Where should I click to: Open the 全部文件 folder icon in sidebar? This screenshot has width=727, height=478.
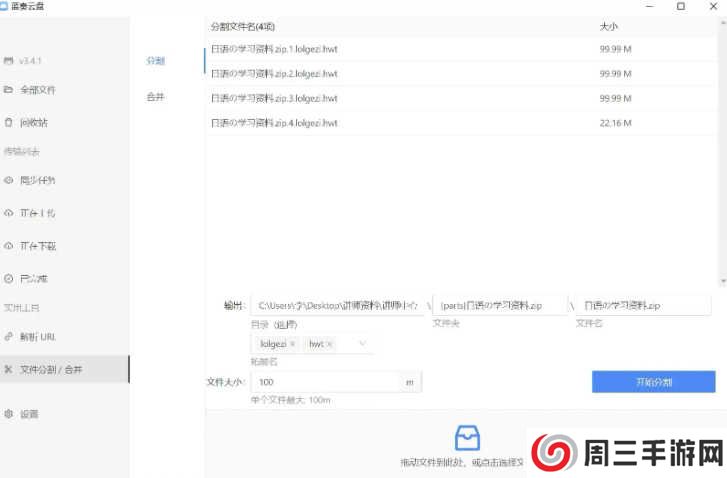pos(9,90)
